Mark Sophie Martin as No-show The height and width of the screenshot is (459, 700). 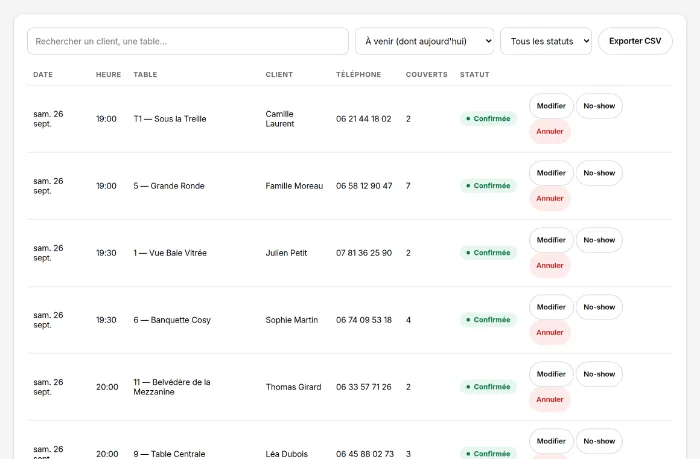point(599,307)
